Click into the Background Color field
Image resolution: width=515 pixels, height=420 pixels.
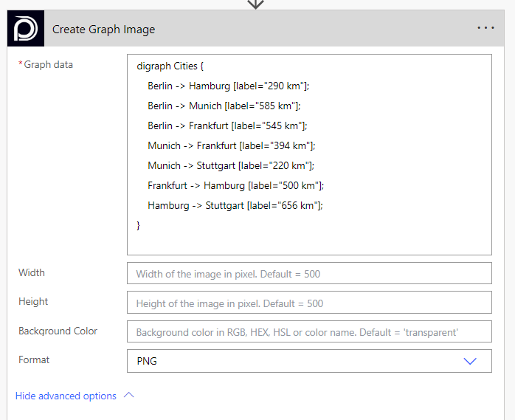point(309,332)
